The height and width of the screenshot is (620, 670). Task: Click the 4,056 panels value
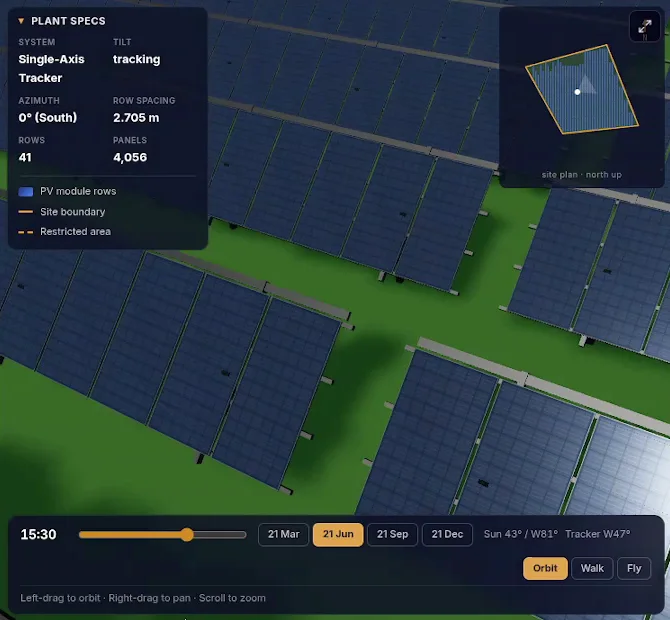point(130,158)
